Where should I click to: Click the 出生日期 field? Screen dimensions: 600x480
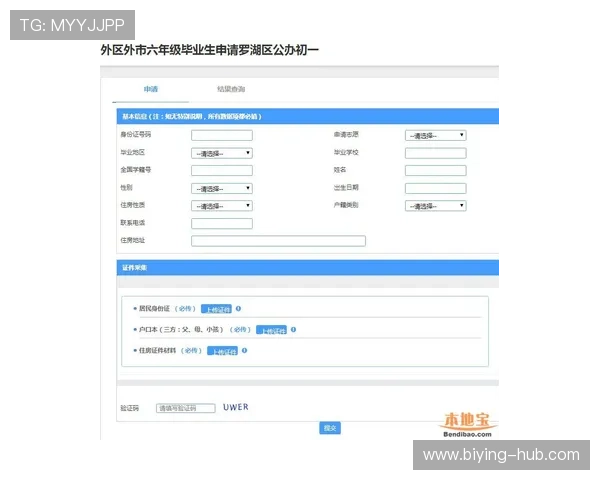pyautogui.click(x=435, y=188)
